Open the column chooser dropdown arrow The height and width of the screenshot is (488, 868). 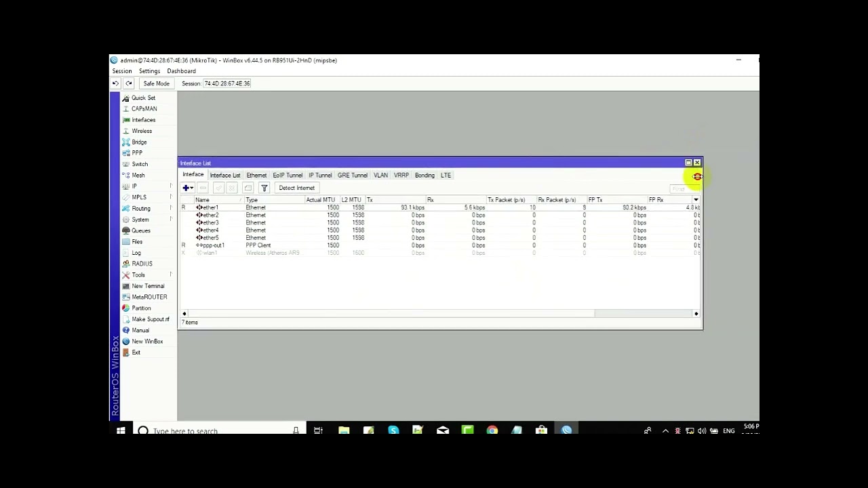[x=696, y=200]
